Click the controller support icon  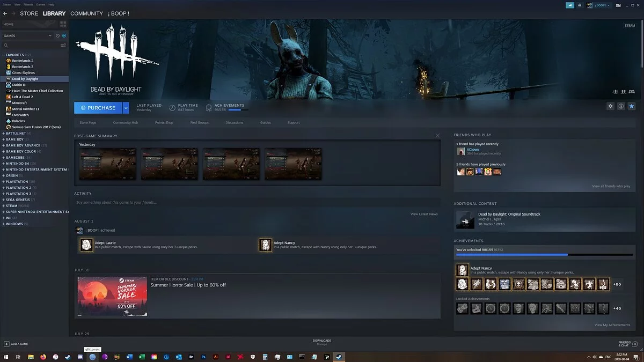click(632, 91)
